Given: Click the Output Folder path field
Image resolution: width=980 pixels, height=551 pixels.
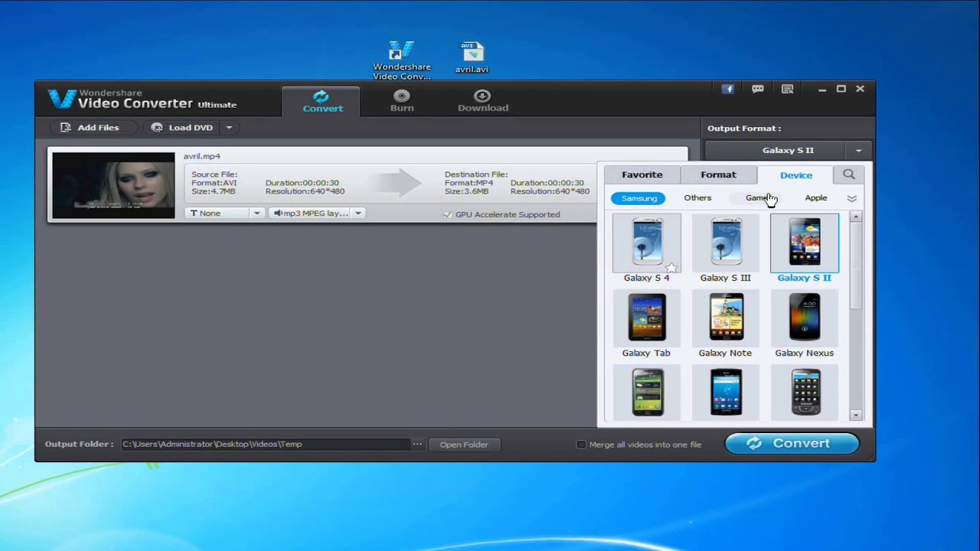Looking at the screenshot, I should (265, 444).
